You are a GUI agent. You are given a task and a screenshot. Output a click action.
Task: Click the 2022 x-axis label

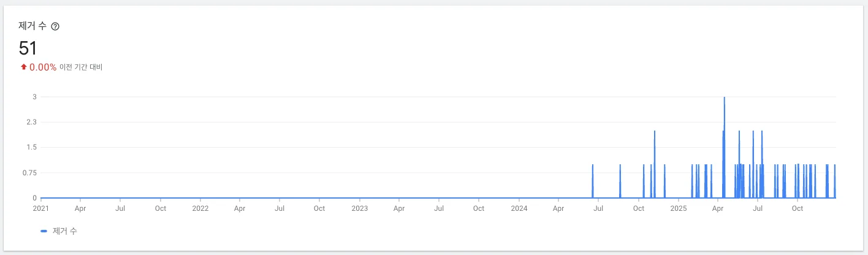(x=200, y=208)
